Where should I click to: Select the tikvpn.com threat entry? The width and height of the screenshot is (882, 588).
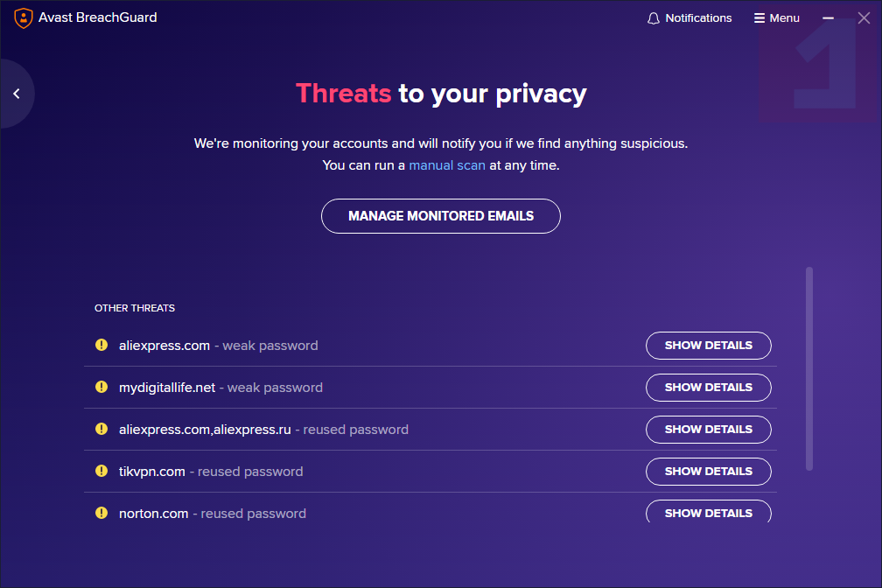pyautogui.click(x=152, y=472)
